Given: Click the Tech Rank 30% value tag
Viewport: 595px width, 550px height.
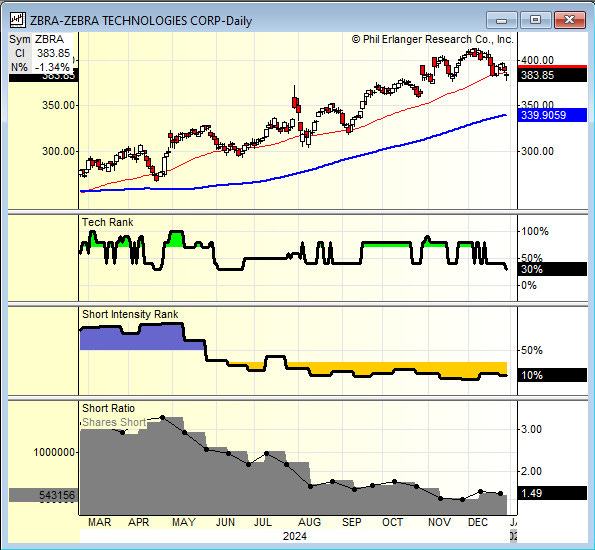Looking at the screenshot, I should (x=552, y=269).
